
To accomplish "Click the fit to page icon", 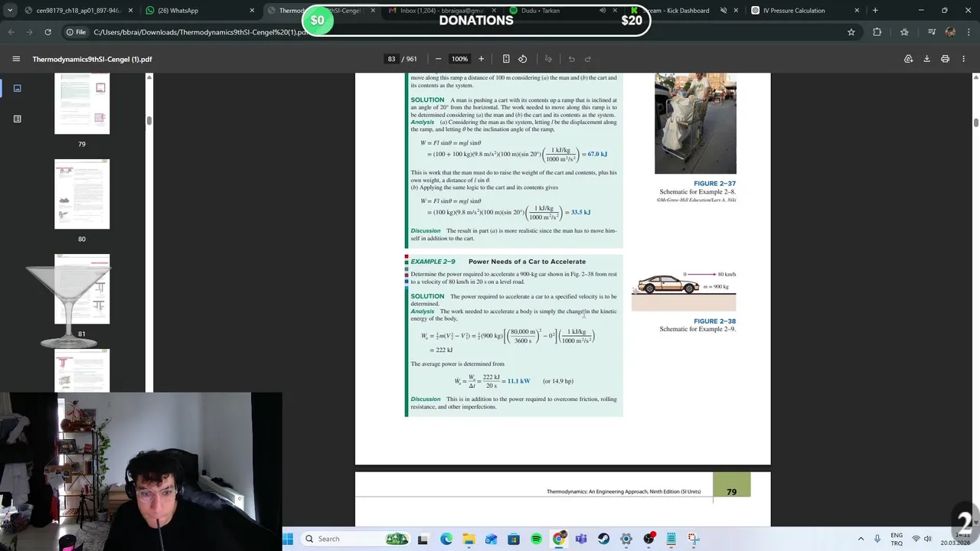I will point(506,59).
